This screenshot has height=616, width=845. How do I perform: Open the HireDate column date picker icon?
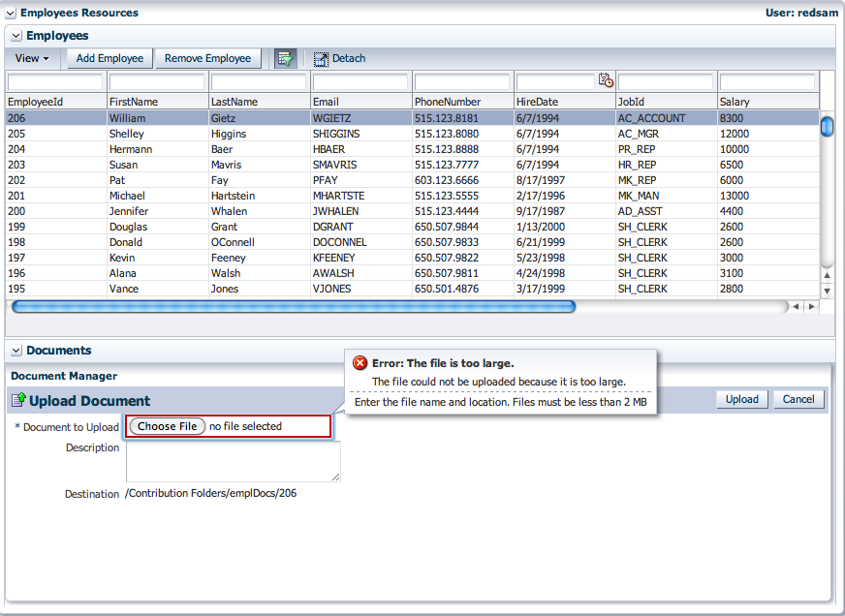coord(606,81)
